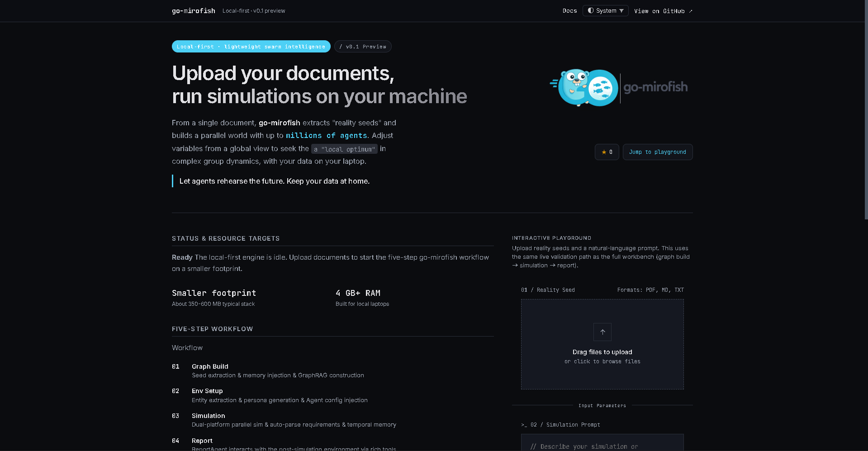The height and width of the screenshot is (451, 868).
Task: Click the 'Let agents rehearse the future' quote
Action: (x=275, y=181)
